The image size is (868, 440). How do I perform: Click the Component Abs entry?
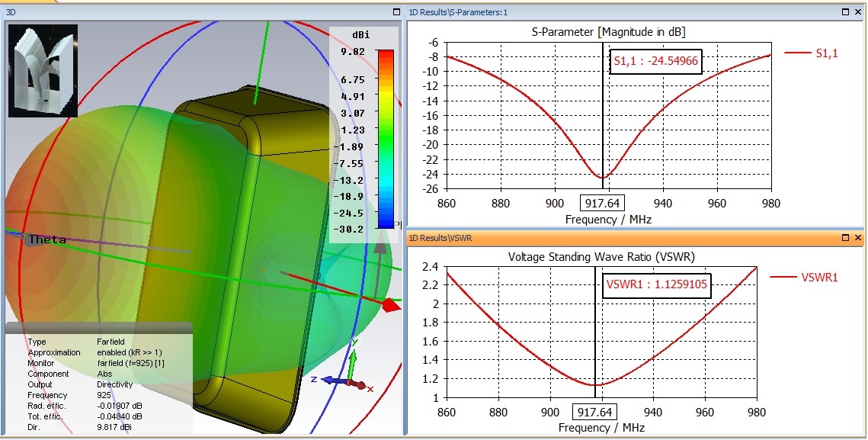(x=70, y=374)
